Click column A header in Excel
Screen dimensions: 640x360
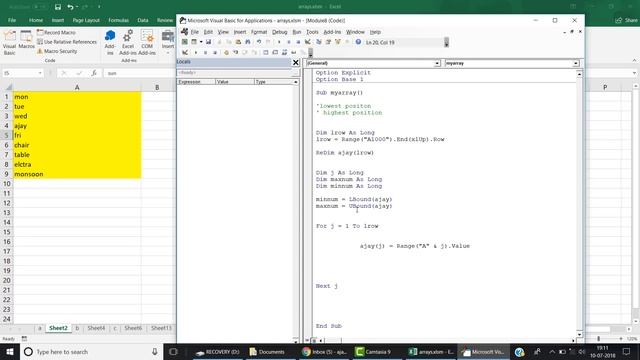tap(77, 87)
